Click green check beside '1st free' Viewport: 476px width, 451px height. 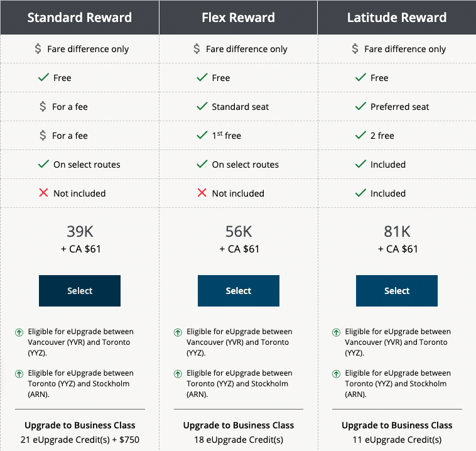pyautogui.click(x=202, y=136)
